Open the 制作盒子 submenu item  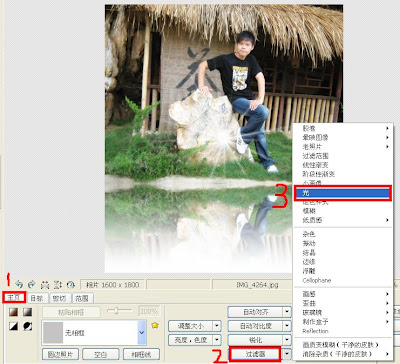point(342,322)
